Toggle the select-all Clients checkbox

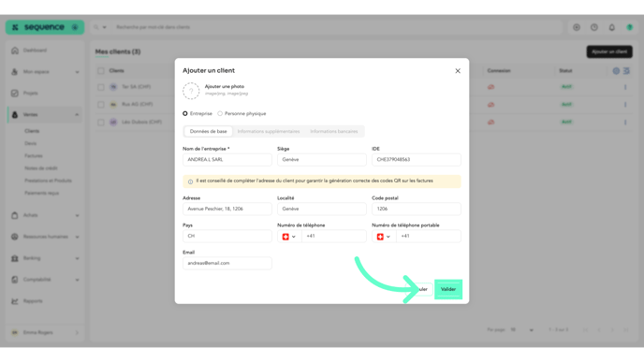click(x=101, y=71)
